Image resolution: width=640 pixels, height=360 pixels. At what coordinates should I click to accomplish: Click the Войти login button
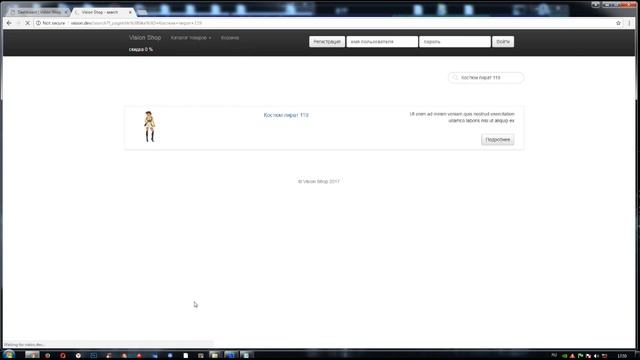coord(503,42)
